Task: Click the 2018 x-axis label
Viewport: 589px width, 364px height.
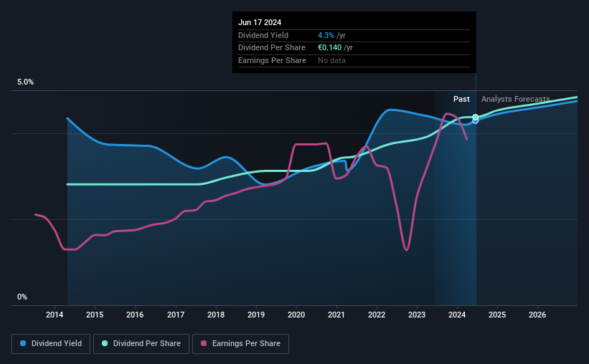Action: (216, 315)
